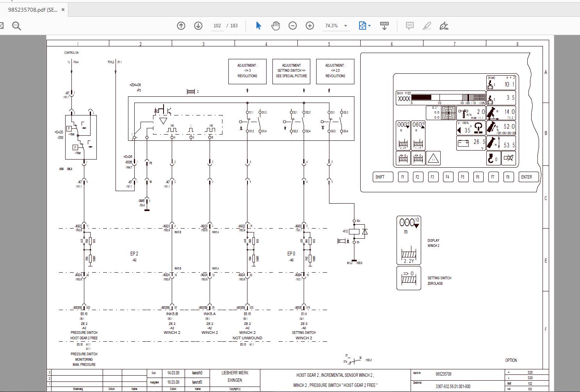The height and width of the screenshot is (392, 580).
Task: Open the find magnifier tool
Action: (16, 26)
